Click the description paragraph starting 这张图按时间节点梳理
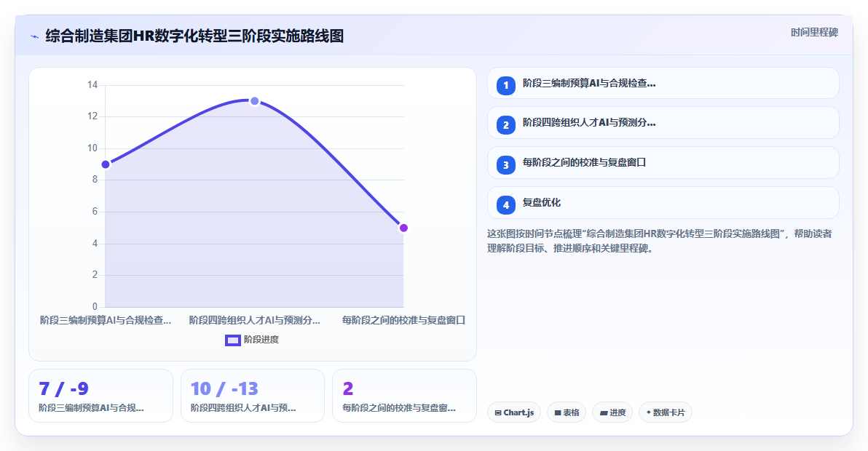868x451 pixels. pyautogui.click(x=659, y=241)
